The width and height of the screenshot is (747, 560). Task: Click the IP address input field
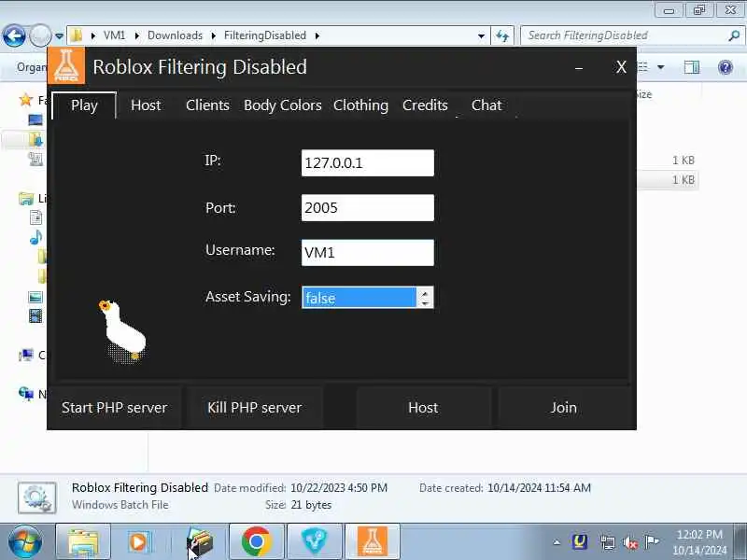pyautogui.click(x=367, y=162)
